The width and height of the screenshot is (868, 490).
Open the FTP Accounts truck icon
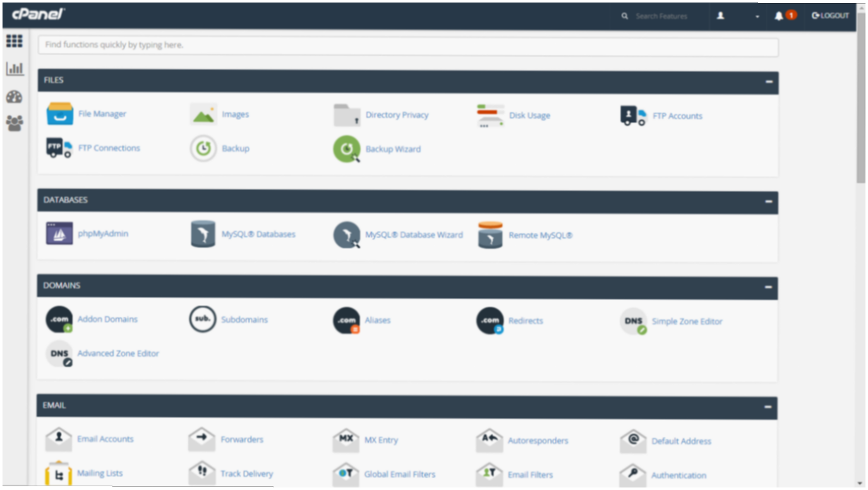tap(634, 116)
